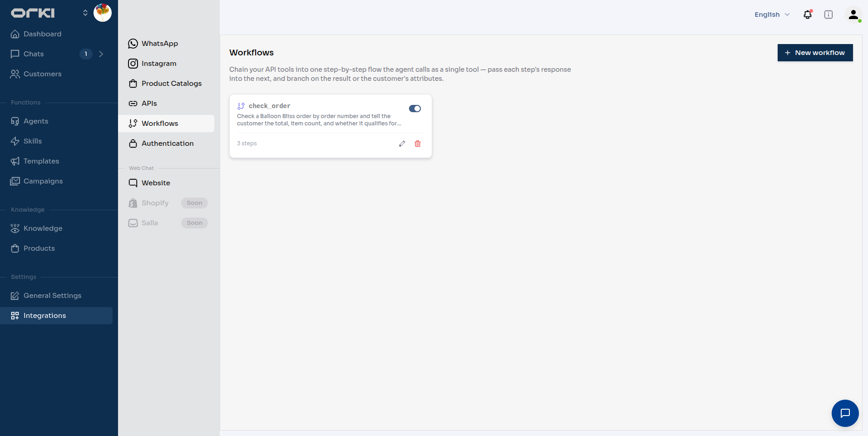Open Skills in the sidebar
The width and height of the screenshot is (868, 436).
(x=56, y=141)
